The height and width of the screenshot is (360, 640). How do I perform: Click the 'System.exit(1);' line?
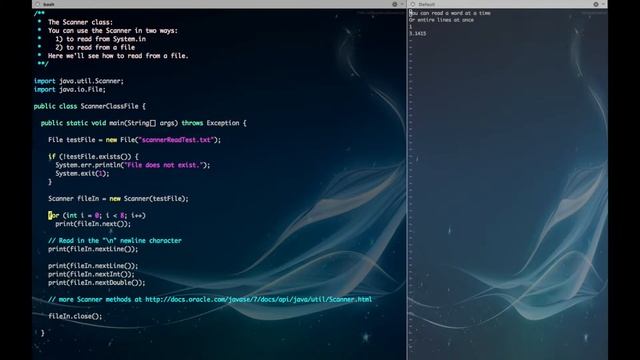[x=82, y=173]
